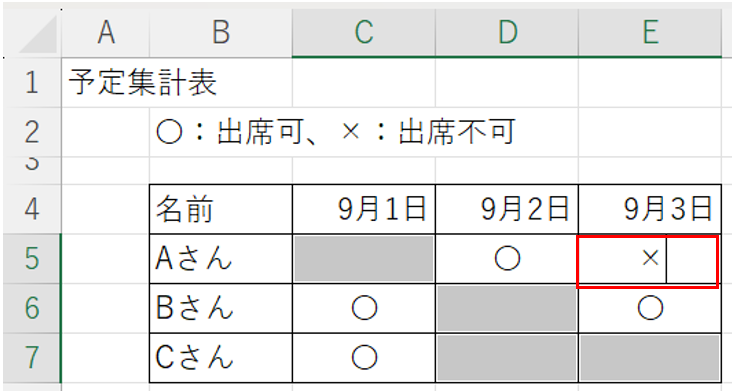
Task: Click the 9月1日 date cell
Action: click(x=364, y=209)
